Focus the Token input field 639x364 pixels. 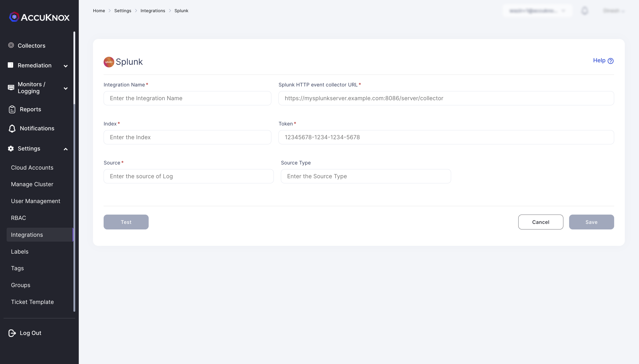(x=446, y=137)
